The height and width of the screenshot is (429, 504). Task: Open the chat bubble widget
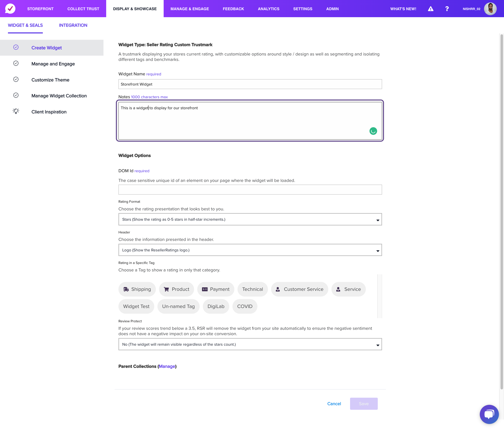pos(489,414)
